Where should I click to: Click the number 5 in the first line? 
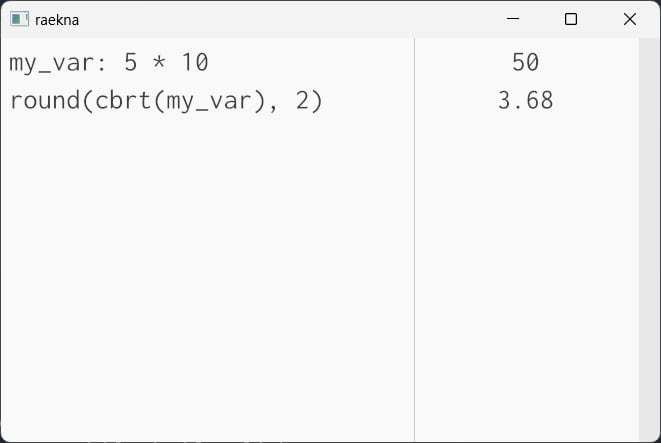[x=131, y=63]
